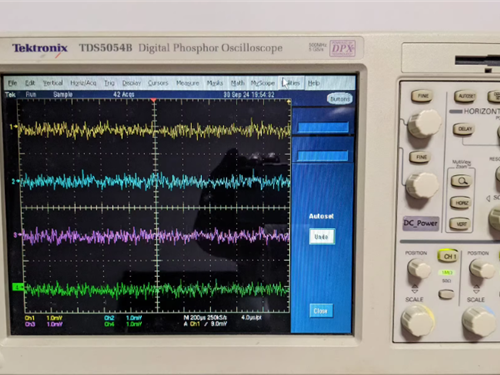Viewport: 500px width, 375px height.
Task: Click the Autoset Undo button
Action: (322, 236)
